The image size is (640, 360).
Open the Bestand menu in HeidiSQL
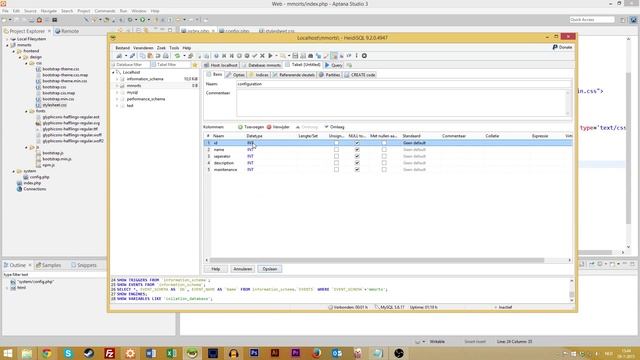pos(122,48)
